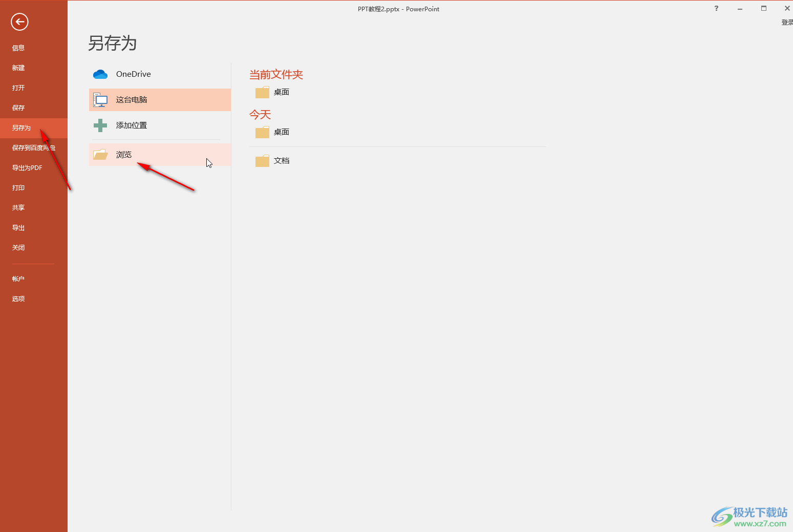The image size is (793, 532).
Task: Click the current folder Desktop folder icon
Action: coord(262,92)
